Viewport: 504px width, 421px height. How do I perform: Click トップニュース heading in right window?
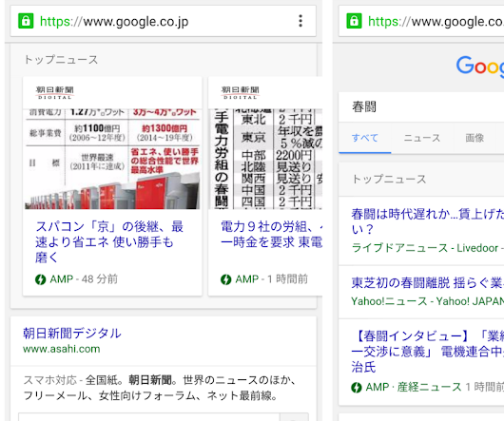pos(389,180)
